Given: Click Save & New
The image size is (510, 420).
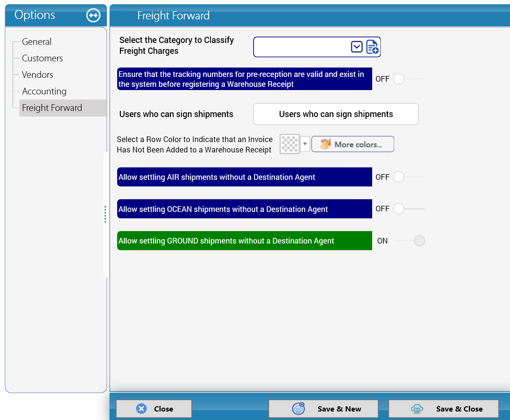Looking at the screenshot, I should coord(323,409).
